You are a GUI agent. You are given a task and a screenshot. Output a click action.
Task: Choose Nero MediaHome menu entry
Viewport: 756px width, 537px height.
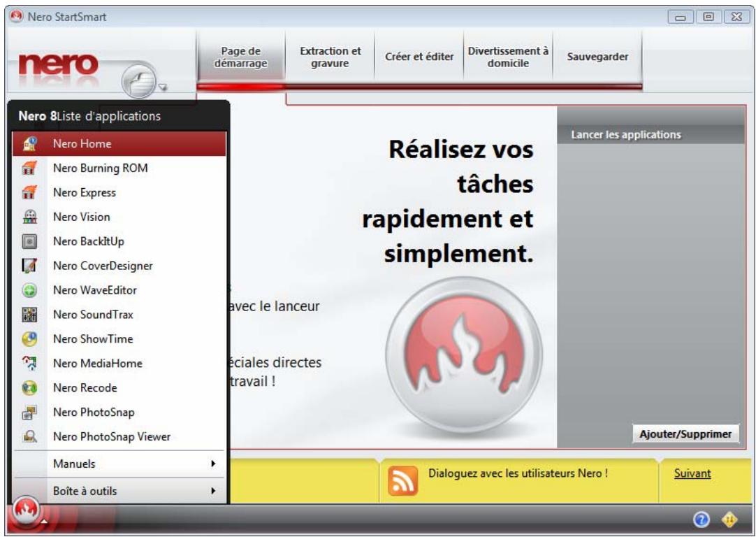(x=119, y=364)
